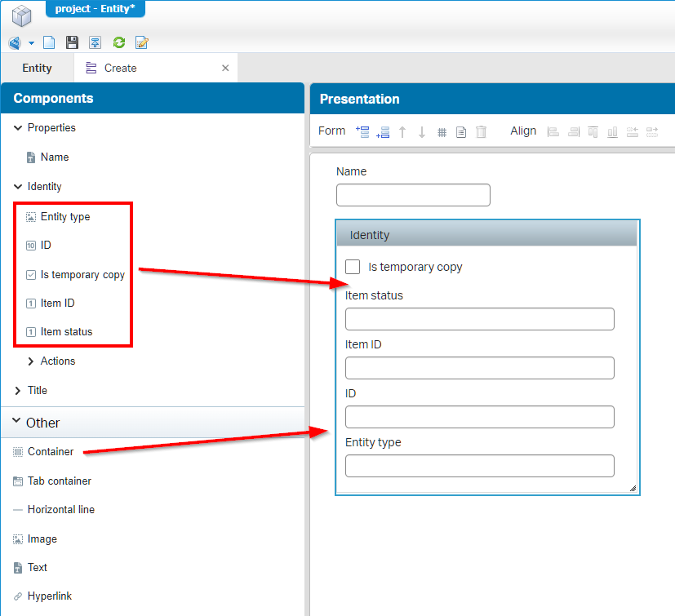
Task: Close the Create tab
Action: [225, 69]
